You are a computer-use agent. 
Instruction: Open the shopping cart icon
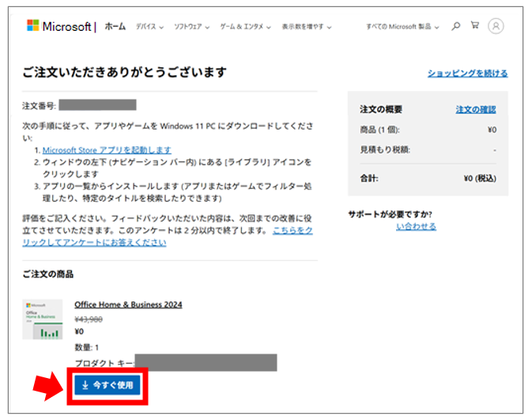(474, 25)
